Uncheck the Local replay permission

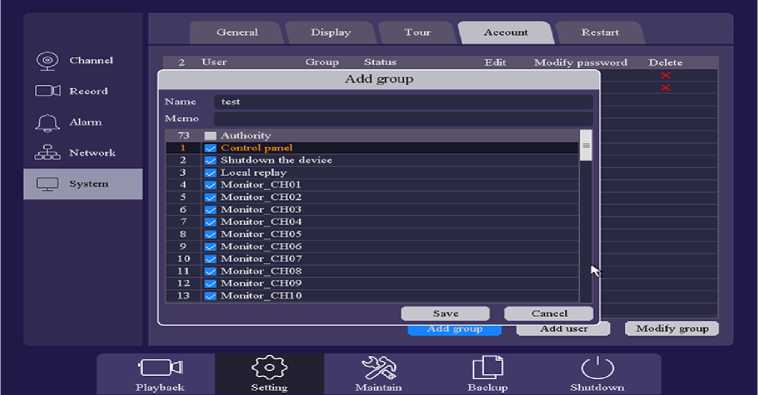click(210, 173)
